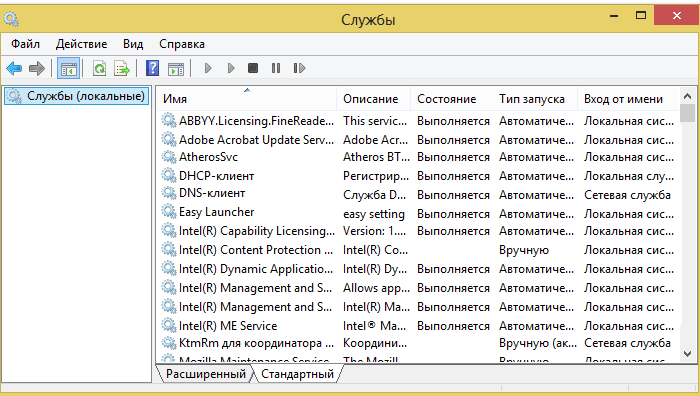The width and height of the screenshot is (700, 396).
Task: Click 'Служба D...' description cell
Action: (x=374, y=195)
